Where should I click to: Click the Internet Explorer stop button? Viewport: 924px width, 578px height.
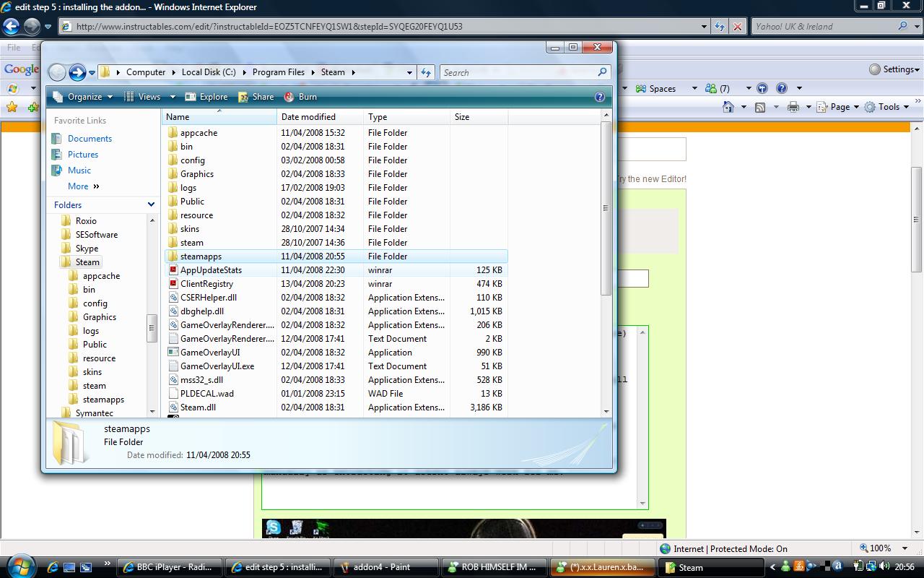point(737,27)
